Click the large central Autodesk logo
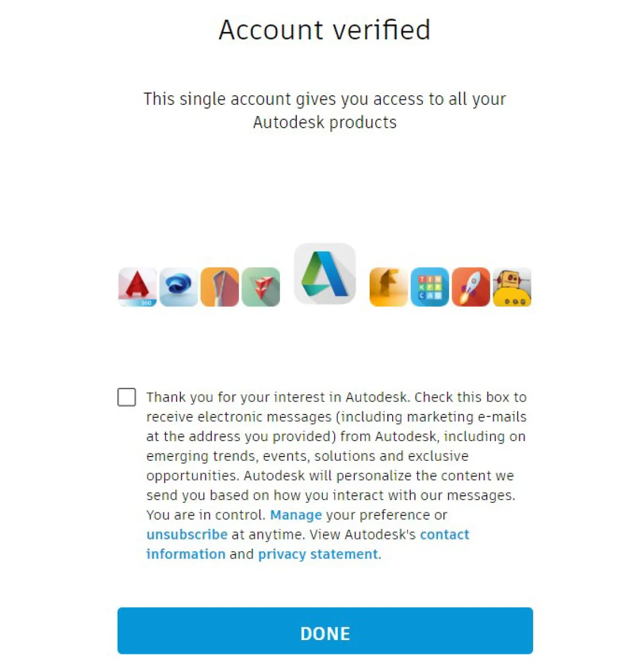 point(325,273)
